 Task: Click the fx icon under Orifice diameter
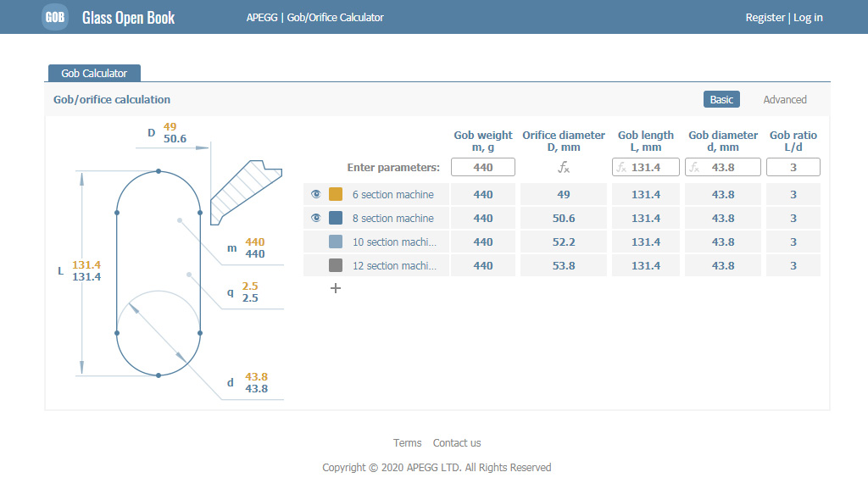[564, 168]
